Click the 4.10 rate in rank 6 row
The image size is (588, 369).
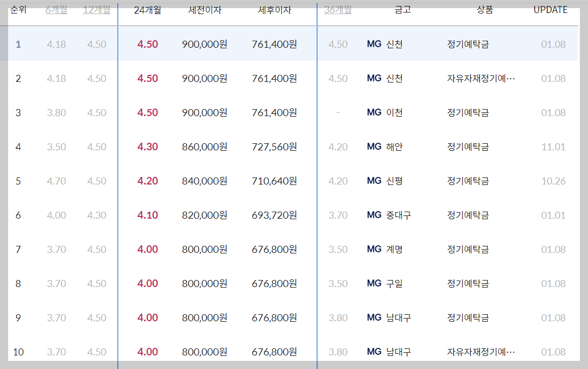[x=147, y=215]
